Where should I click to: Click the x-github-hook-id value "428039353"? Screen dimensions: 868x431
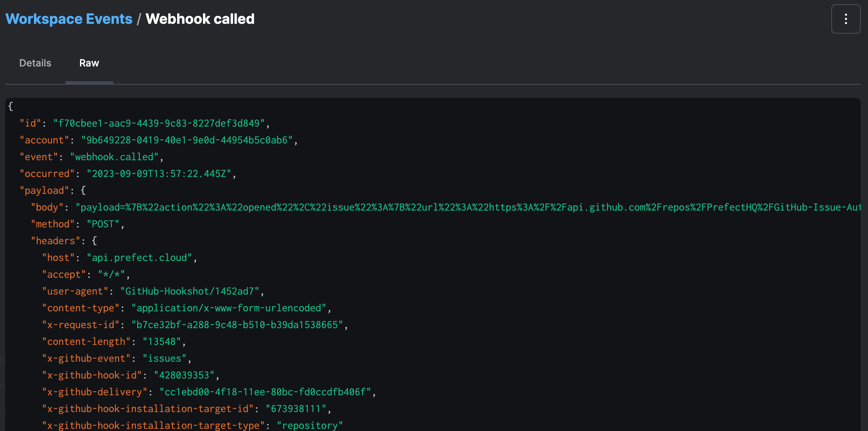[184, 375]
